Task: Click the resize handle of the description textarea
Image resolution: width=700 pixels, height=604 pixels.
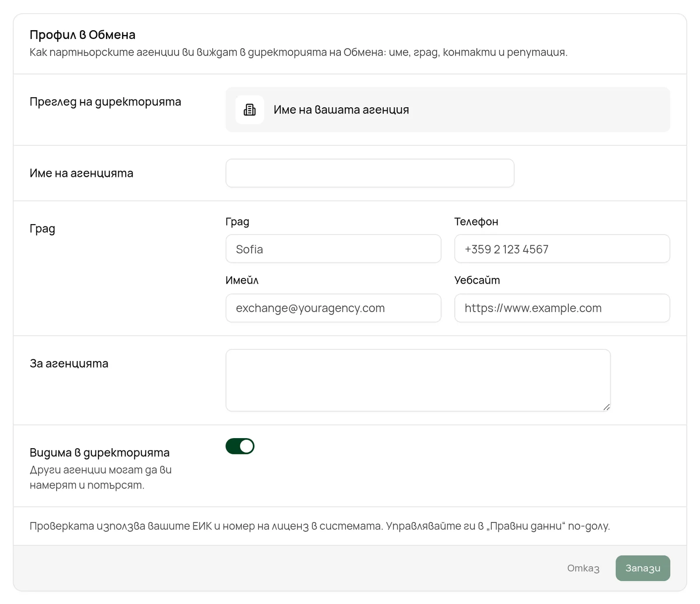Action: pyautogui.click(x=606, y=407)
